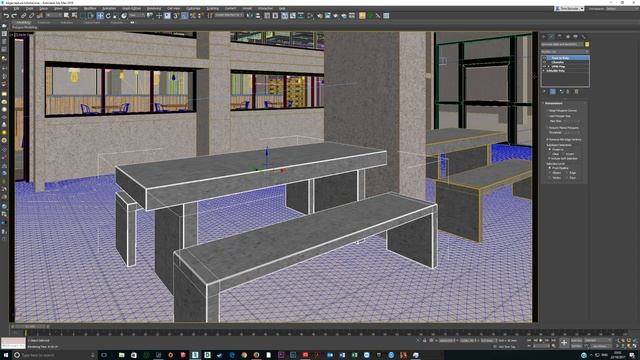640x360 pixels.
Task: Select the Bind to Space Warp tool
Action: pos(39,16)
